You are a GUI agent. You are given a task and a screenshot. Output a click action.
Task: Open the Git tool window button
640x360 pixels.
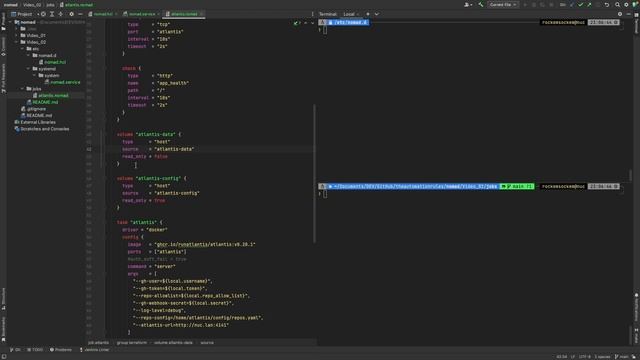[x=15, y=350]
